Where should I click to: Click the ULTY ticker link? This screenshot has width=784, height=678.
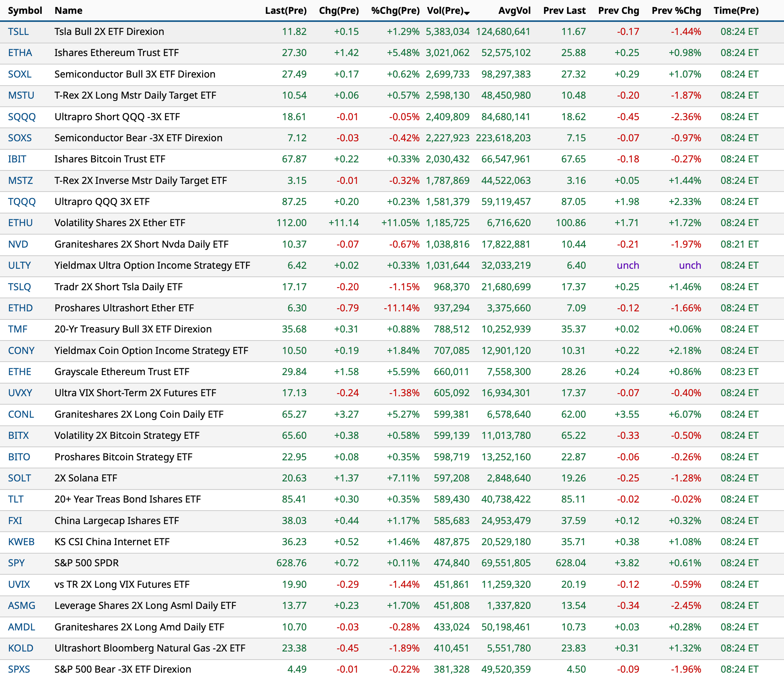[19, 265]
